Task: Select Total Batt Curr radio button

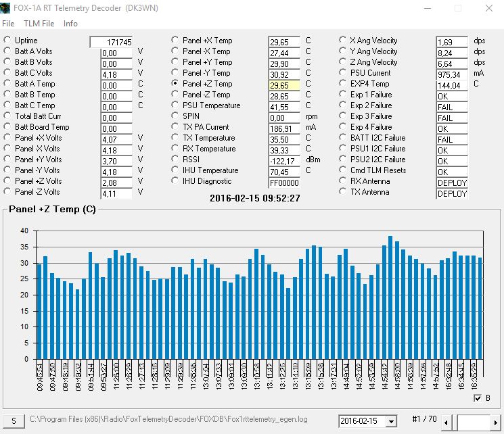Action: (7, 116)
